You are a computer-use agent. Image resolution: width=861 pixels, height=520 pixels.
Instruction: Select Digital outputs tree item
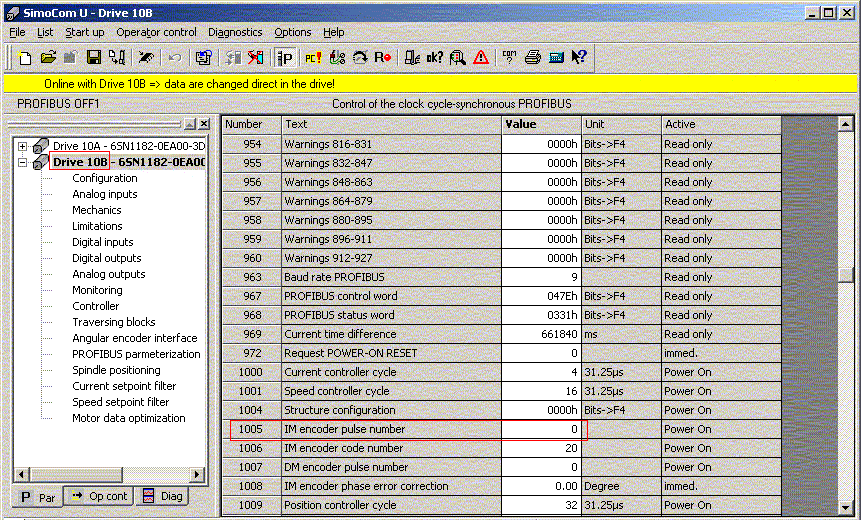(107, 258)
